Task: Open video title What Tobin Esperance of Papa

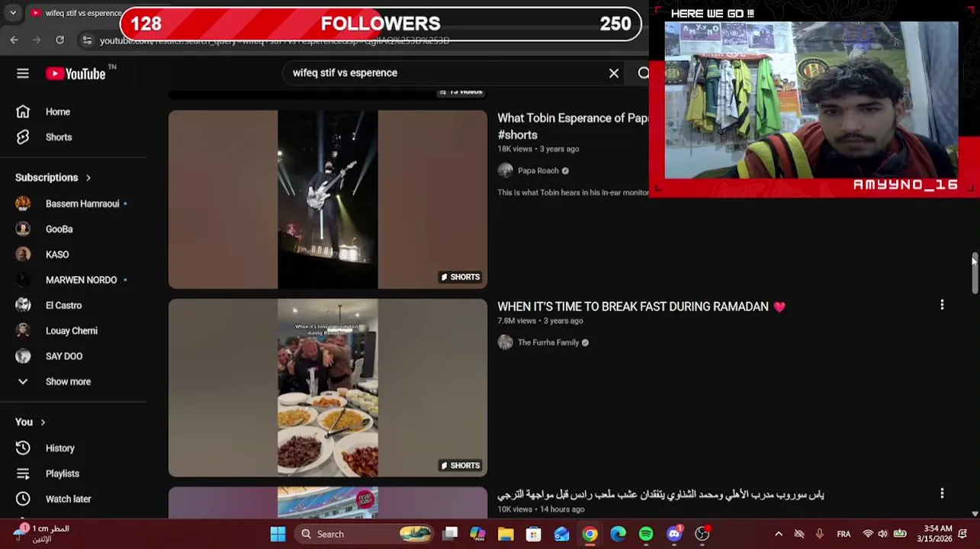Action: (573, 127)
